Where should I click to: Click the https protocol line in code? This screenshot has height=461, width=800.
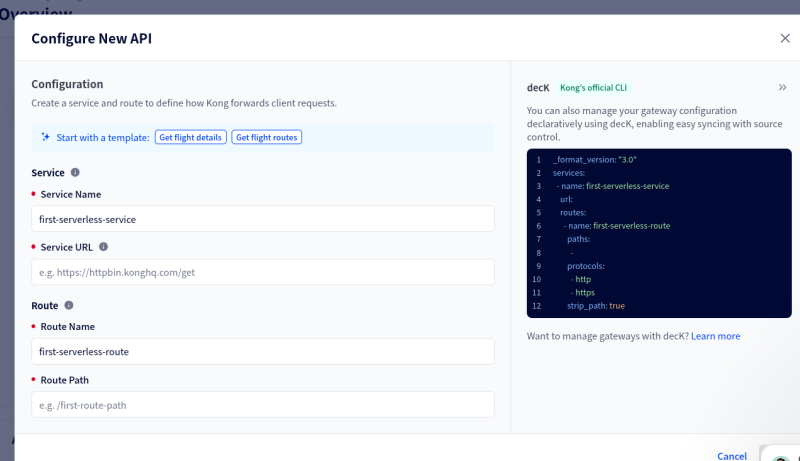coord(585,292)
